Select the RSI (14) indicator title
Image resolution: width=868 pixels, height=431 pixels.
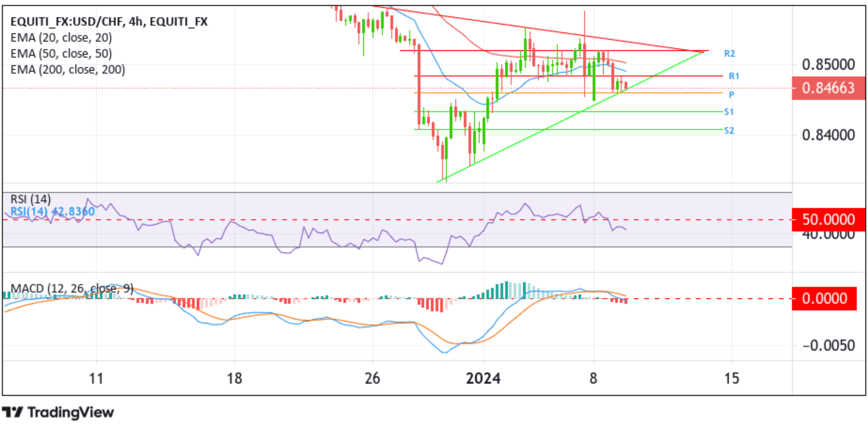click(31, 199)
